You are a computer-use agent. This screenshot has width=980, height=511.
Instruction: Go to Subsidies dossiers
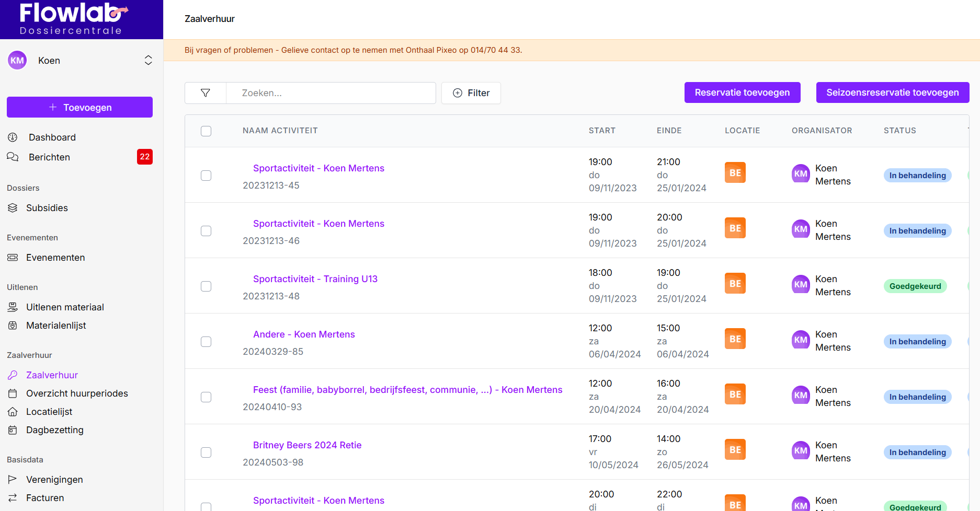(47, 208)
